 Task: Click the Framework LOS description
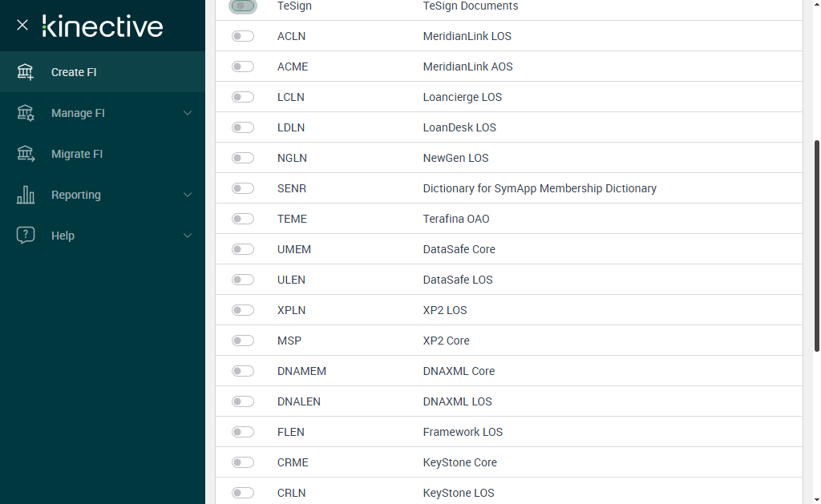coord(463,432)
